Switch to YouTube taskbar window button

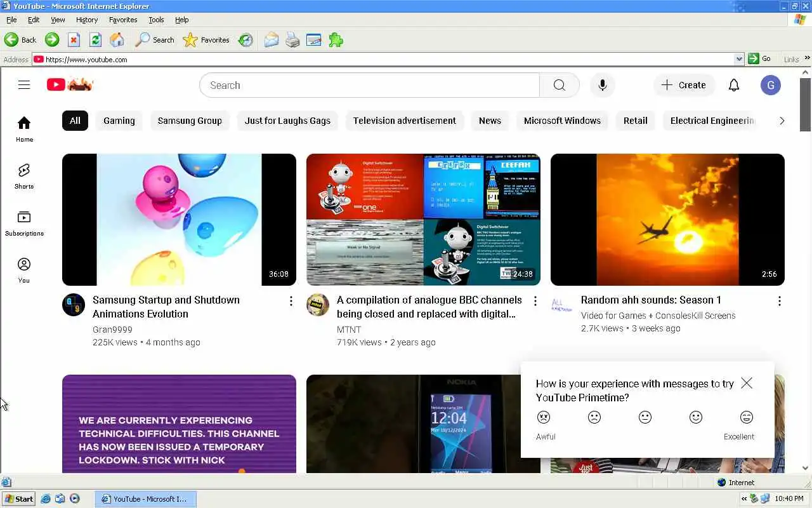pos(145,498)
